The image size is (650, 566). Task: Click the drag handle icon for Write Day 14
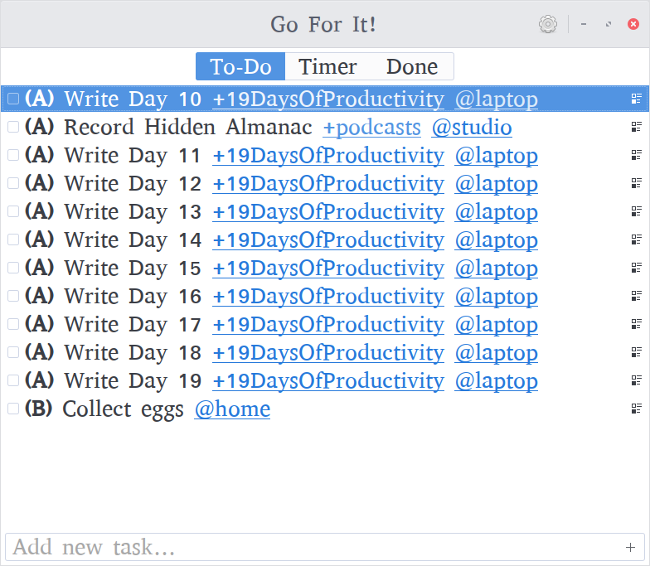tap(635, 240)
